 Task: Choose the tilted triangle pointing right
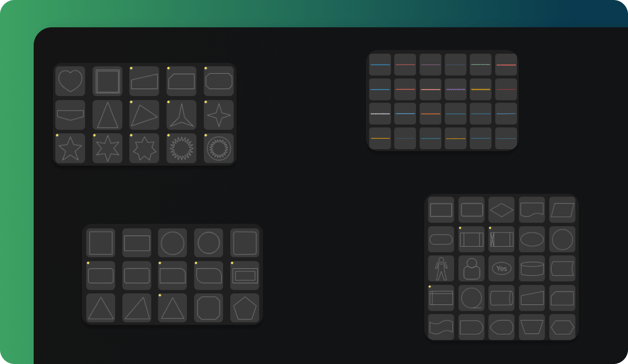144,115
